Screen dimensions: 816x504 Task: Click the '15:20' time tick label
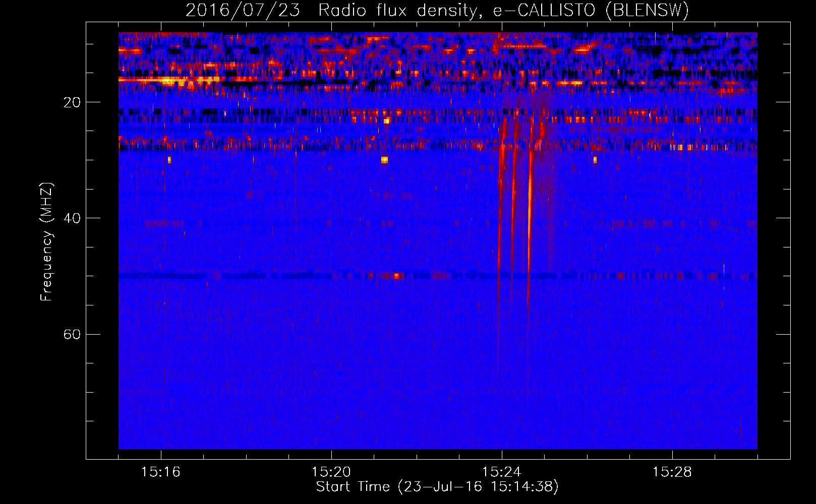[331, 472]
